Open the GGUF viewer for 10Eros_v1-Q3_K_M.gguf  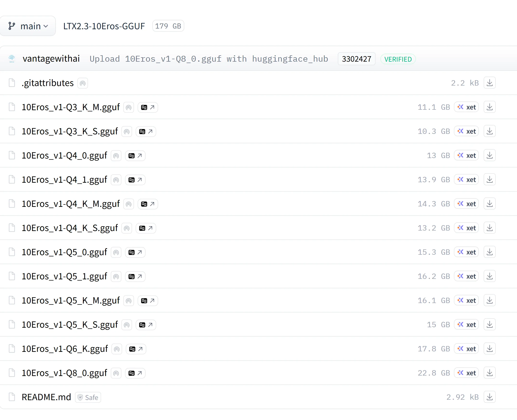(148, 107)
